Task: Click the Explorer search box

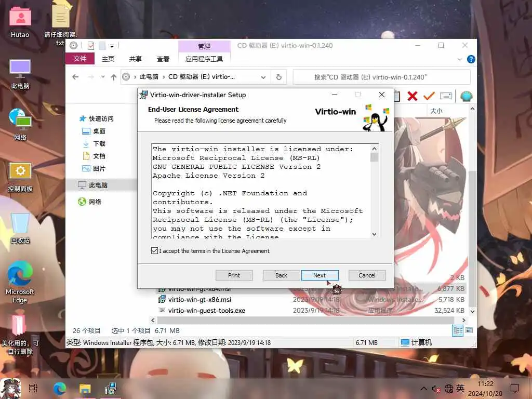Action: (381, 77)
